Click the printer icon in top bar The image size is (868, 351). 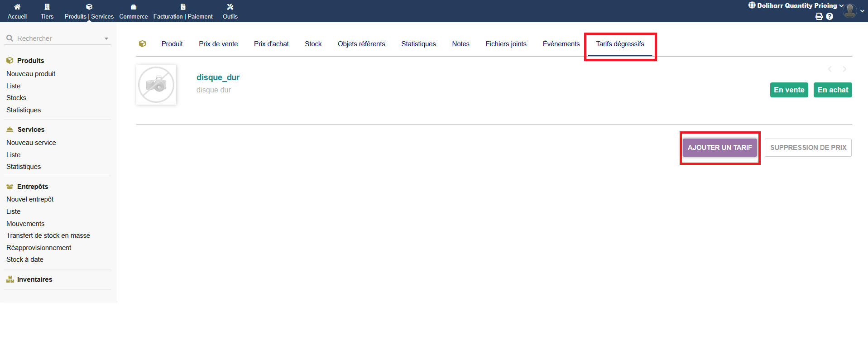(819, 16)
